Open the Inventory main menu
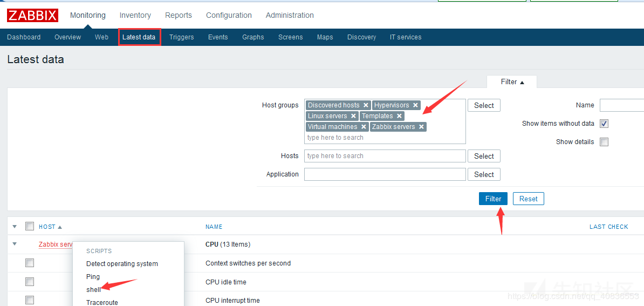This screenshot has width=644, height=306. [135, 15]
